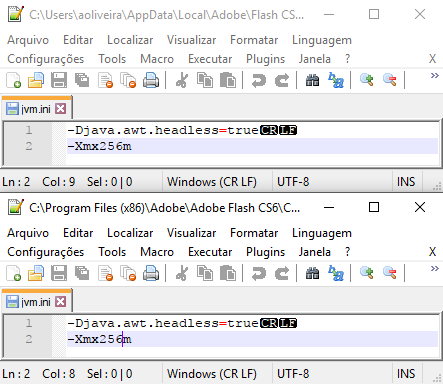
Task: Click Save icon in top window toolbar
Action: pyautogui.click(x=59, y=80)
